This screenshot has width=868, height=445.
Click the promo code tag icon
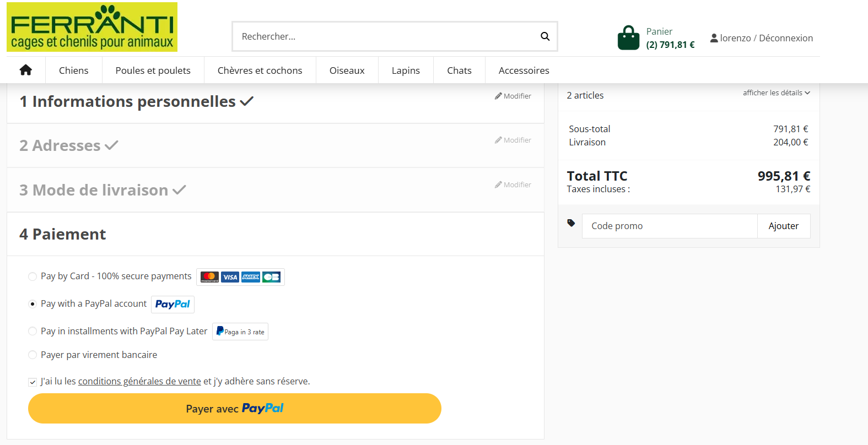point(571,223)
